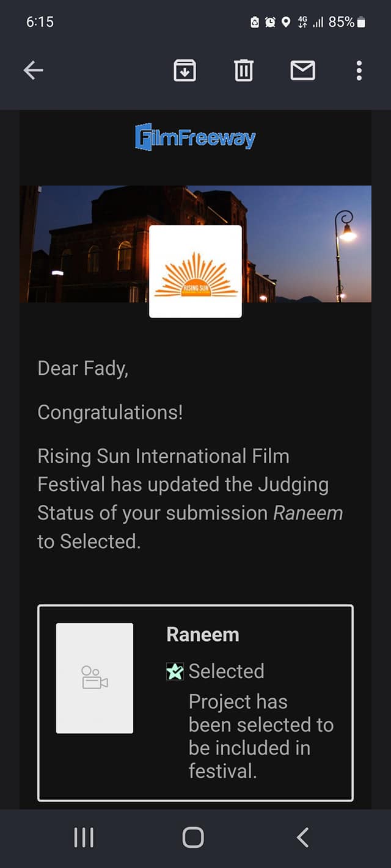Open the three-dot overflow menu
The height and width of the screenshot is (868, 391).
click(x=359, y=71)
